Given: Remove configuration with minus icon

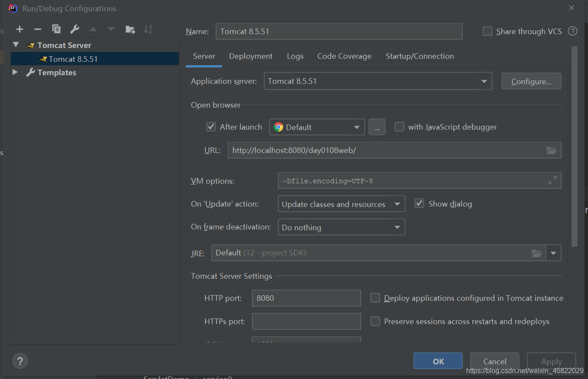Looking at the screenshot, I should pos(38,29).
